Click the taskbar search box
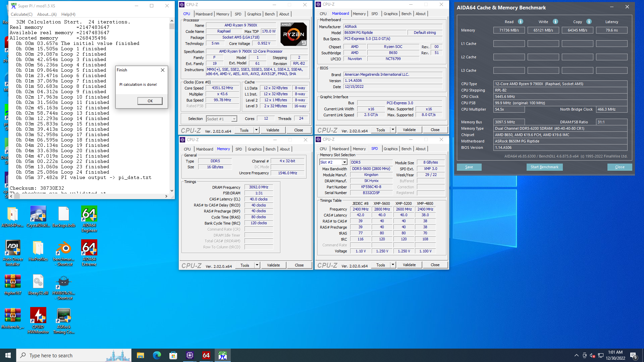Screen dimensions: 644x362 click(67, 355)
